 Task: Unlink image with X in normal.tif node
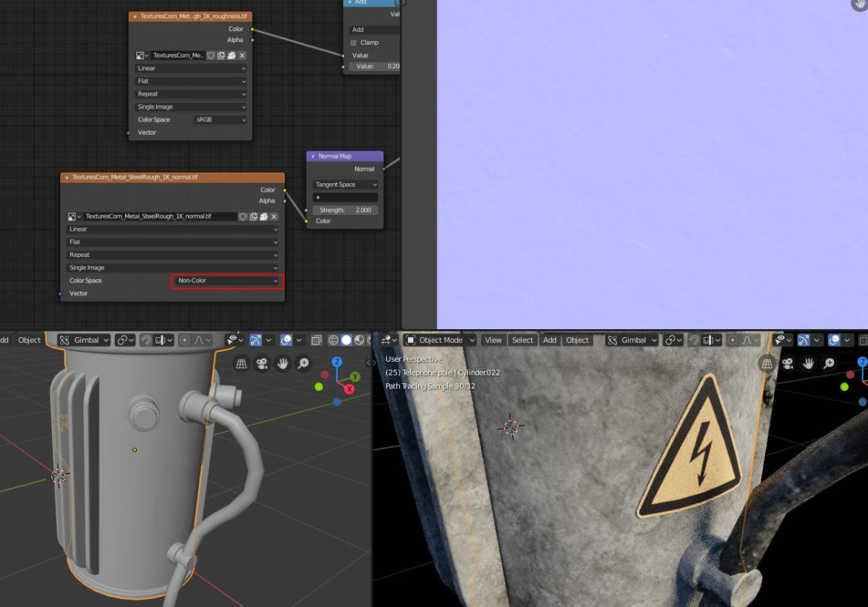(x=274, y=216)
